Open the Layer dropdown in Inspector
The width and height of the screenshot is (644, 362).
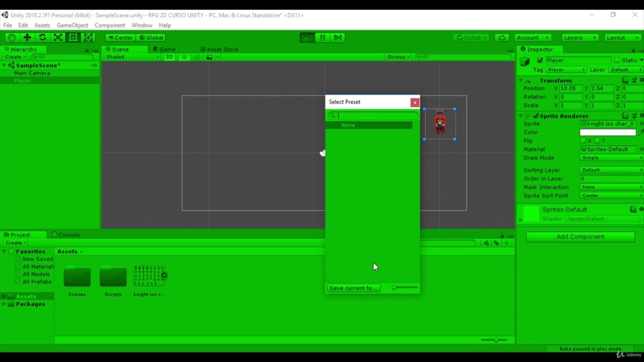pos(626,70)
